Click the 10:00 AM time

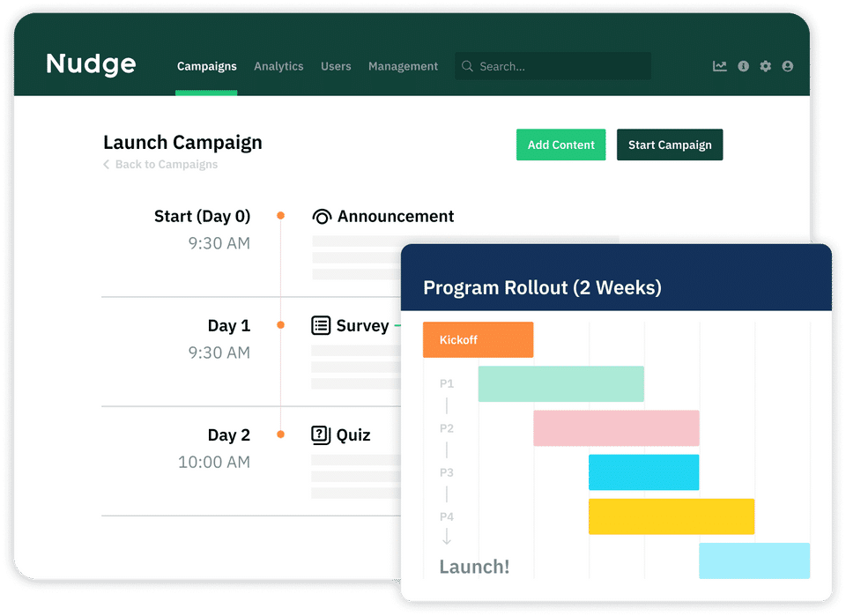214,463
